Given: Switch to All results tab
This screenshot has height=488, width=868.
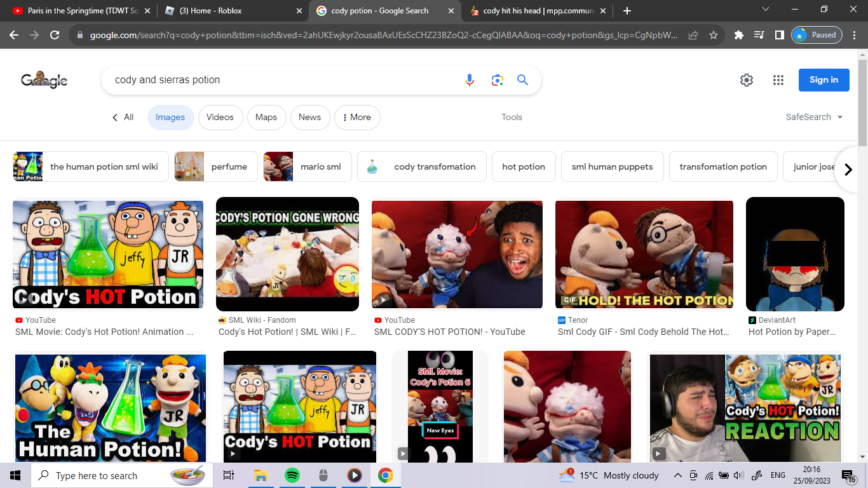Looking at the screenshot, I should click(123, 117).
